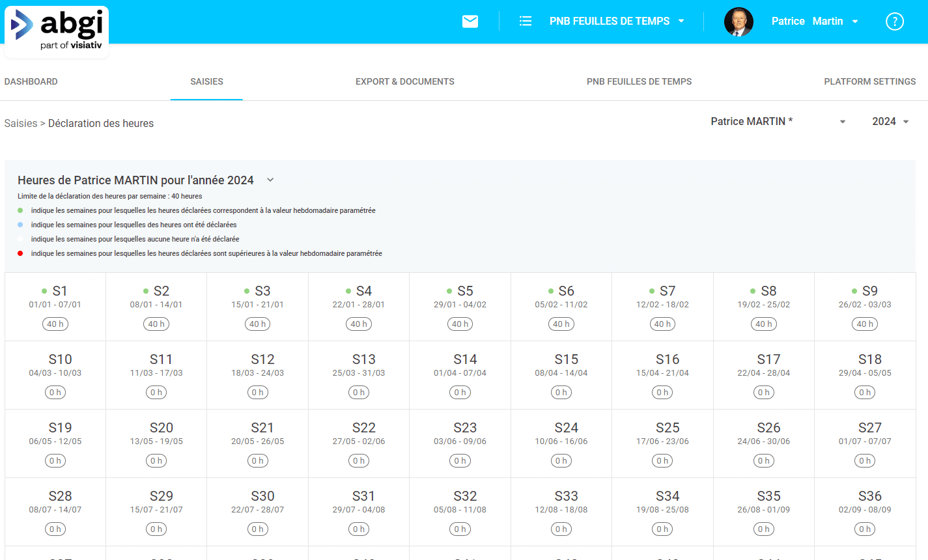Open week S25 heading

tap(668, 428)
